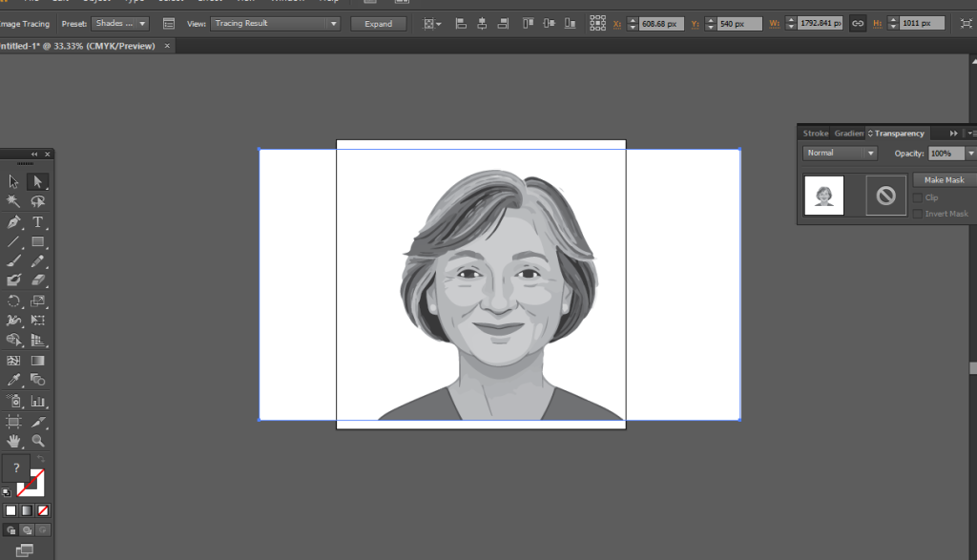Select the Magic Wand tool
This screenshot has width=977, height=560.
[13, 201]
